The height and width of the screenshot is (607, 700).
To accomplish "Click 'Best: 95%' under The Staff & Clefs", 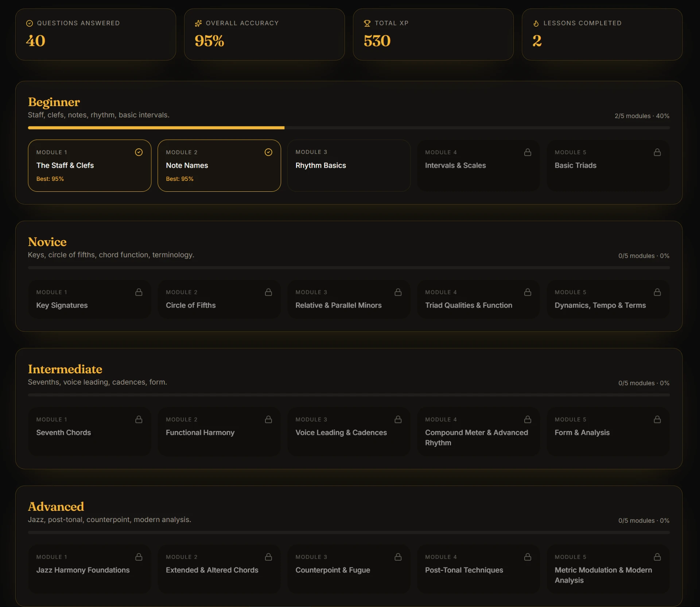I will pos(50,179).
